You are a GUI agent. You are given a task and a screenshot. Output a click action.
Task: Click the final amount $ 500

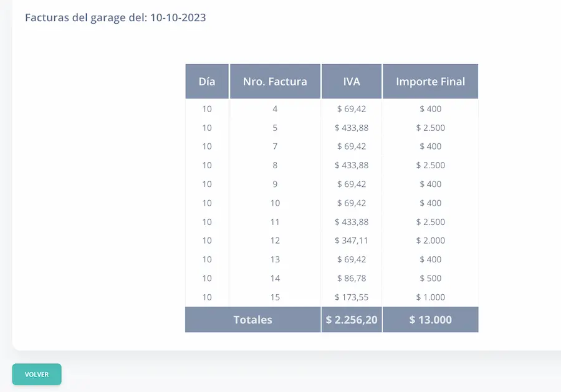(430, 278)
